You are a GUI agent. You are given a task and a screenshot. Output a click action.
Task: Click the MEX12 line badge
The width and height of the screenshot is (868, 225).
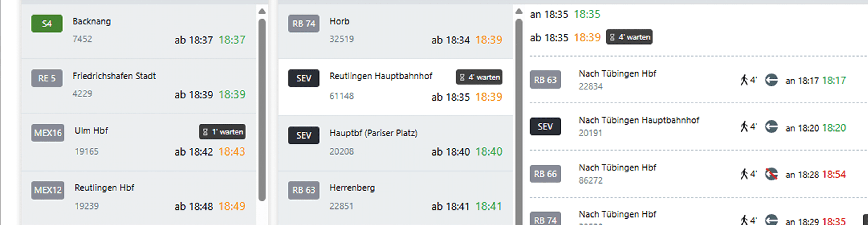tap(48, 190)
